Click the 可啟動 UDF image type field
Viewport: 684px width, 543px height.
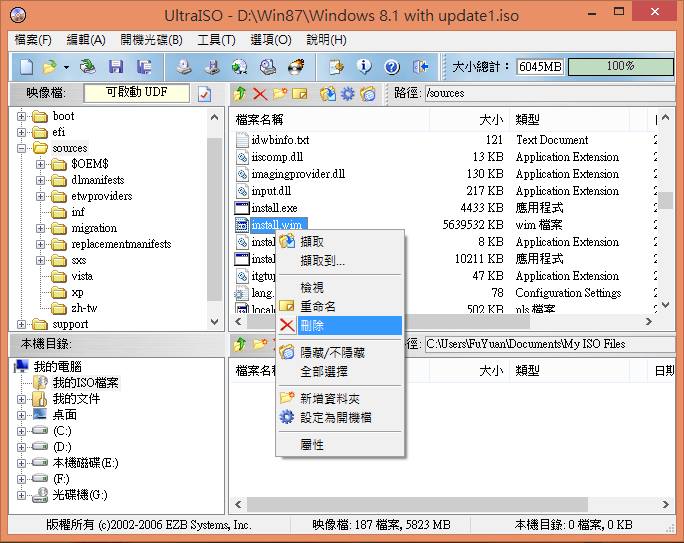tap(137, 93)
